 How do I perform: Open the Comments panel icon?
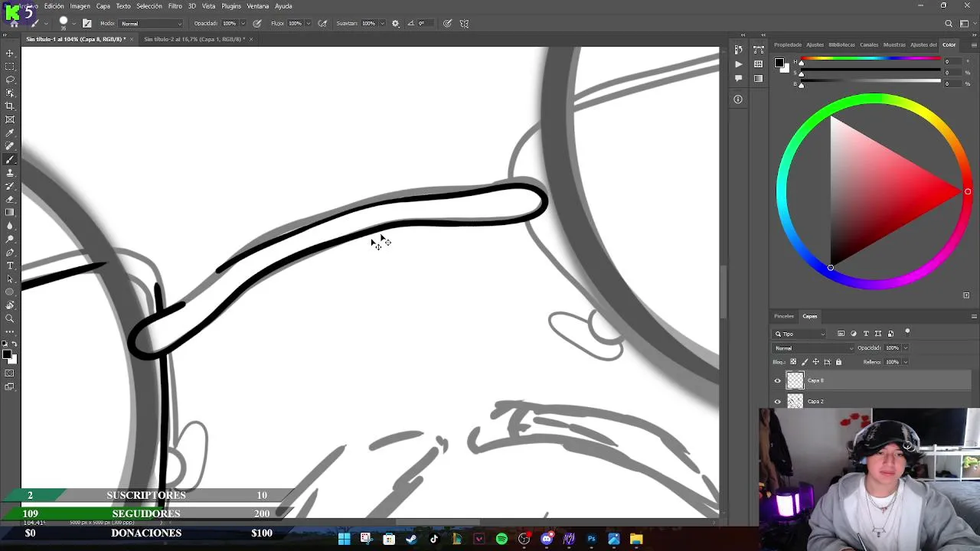coord(738,78)
